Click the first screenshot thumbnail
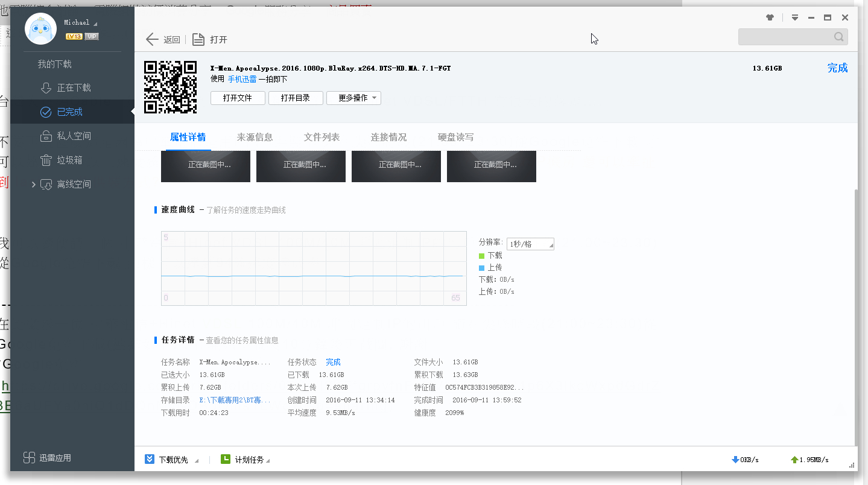 click(206, 166)
